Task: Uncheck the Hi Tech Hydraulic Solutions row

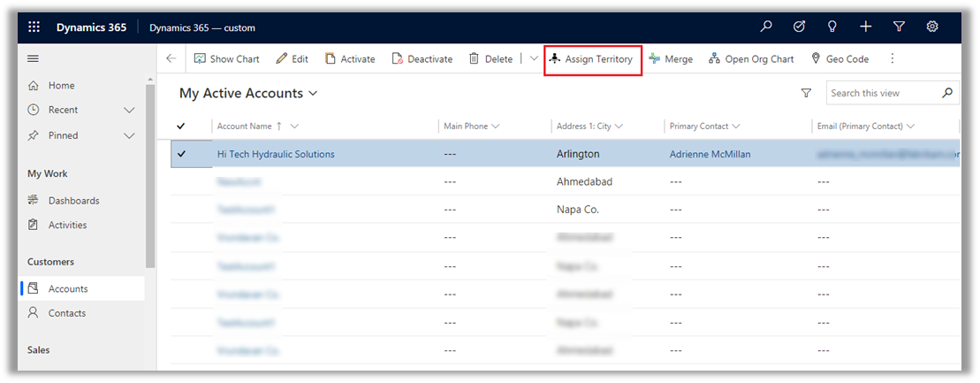Action: (x=181, y=154)
